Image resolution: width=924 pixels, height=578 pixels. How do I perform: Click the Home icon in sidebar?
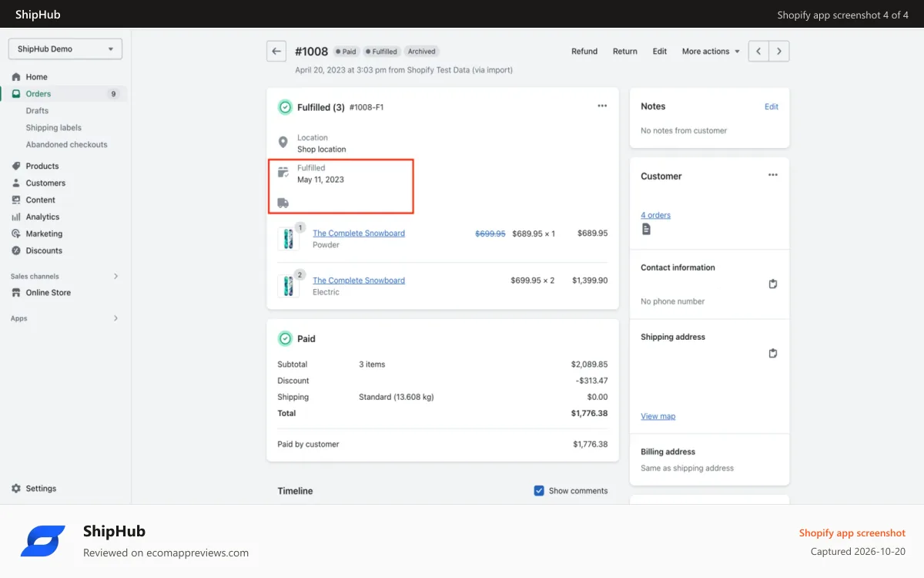tap(16, 77)
